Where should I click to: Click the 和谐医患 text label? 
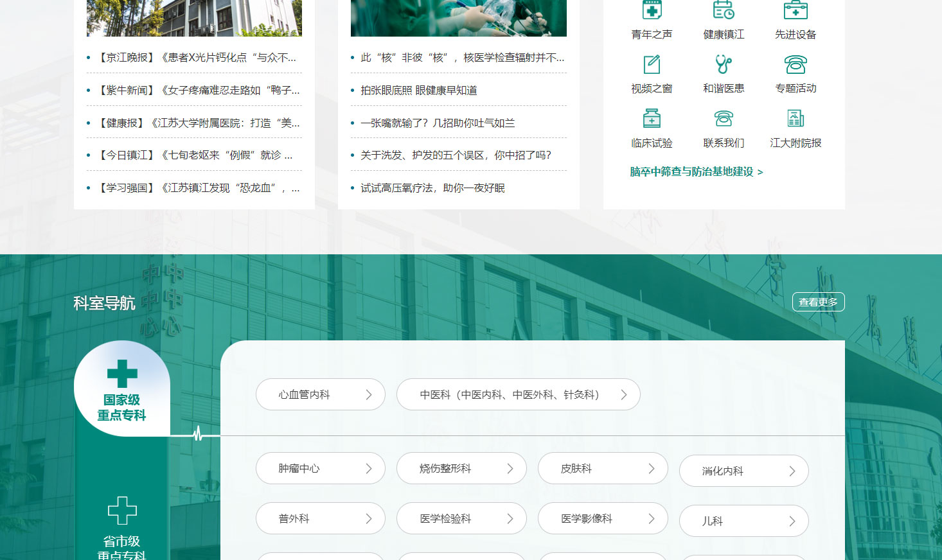tap(724, 88)
